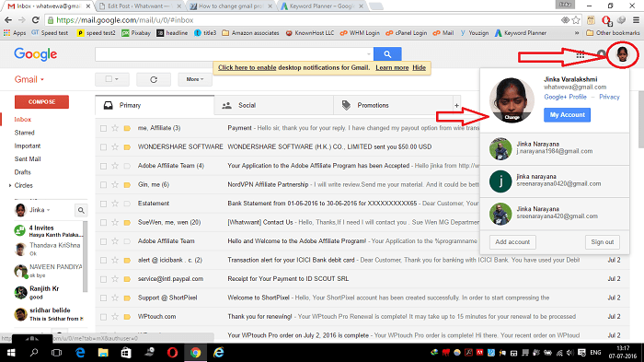Open the Drafts folder
The image size is (644, 362).
pyautogui.click(x=23, y=172)
